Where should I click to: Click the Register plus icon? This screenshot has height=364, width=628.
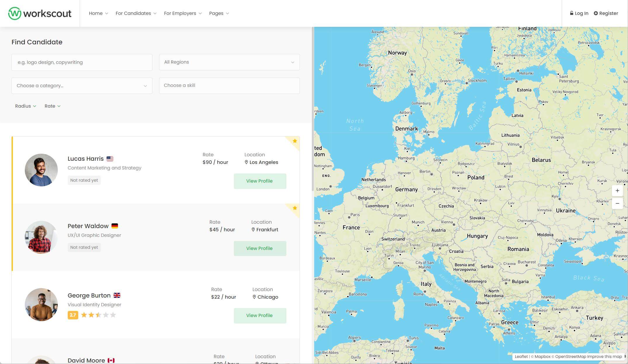coord(596,13)
